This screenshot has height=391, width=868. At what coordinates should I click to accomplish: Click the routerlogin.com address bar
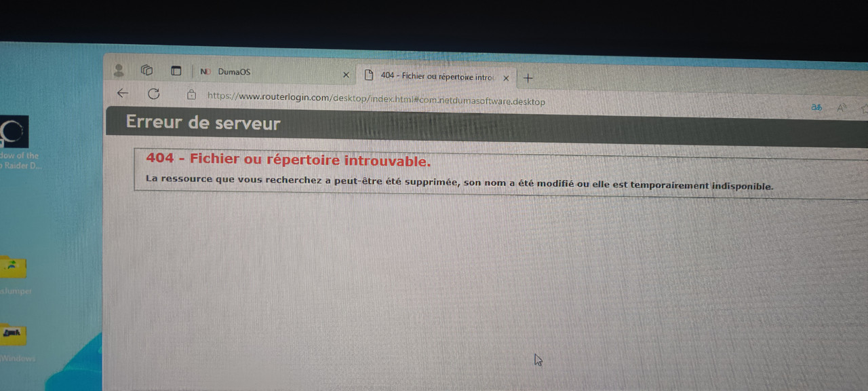tap(376, 99)
